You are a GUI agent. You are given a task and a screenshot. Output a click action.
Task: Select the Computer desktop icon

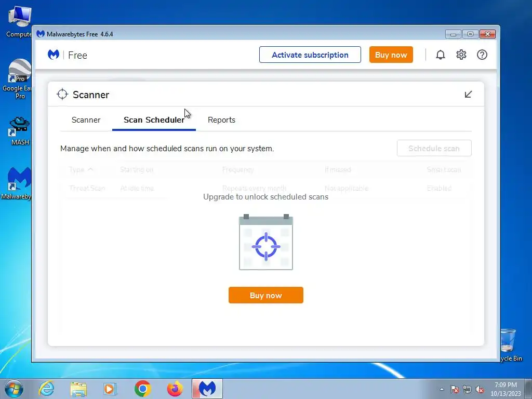click(x=19, y=22)
